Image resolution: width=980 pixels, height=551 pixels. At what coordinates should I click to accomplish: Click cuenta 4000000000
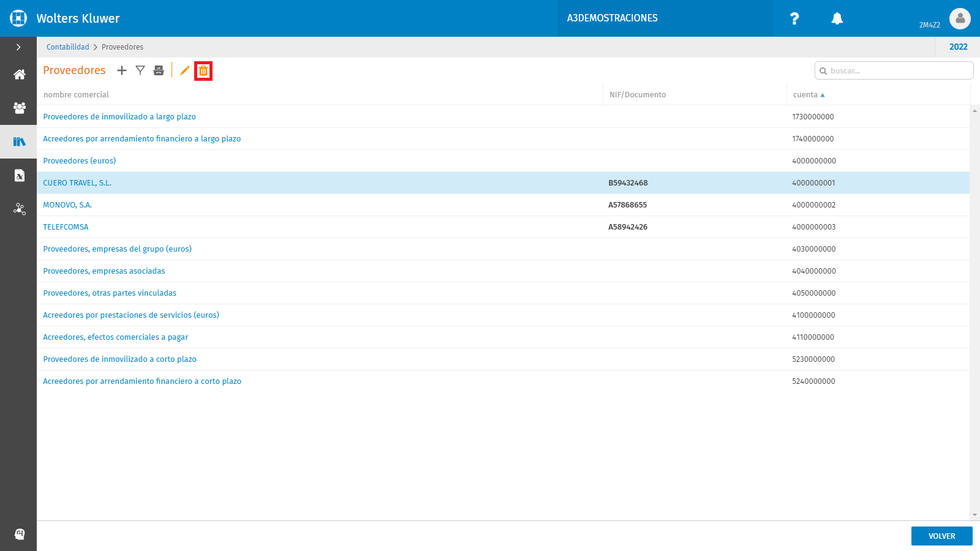pos(814,161)
